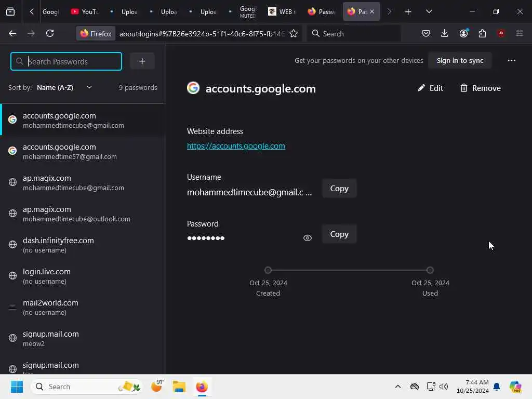Screen dimensions: 532x399
Task: Click the Firefox identity badge in address bar
Action: click(96, 33)
